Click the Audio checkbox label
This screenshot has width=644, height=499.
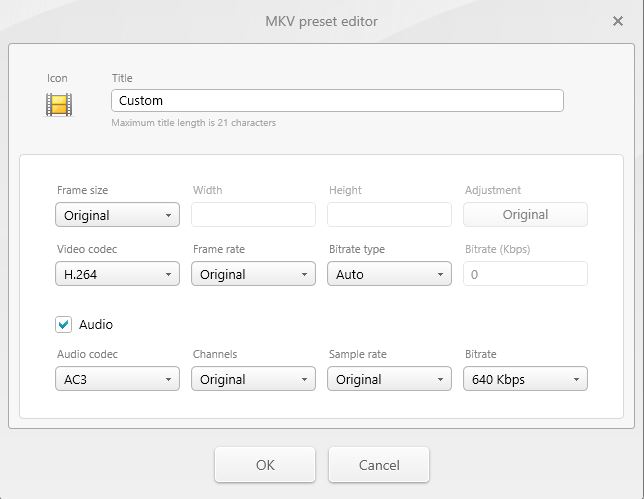click(x=96, y=324)
